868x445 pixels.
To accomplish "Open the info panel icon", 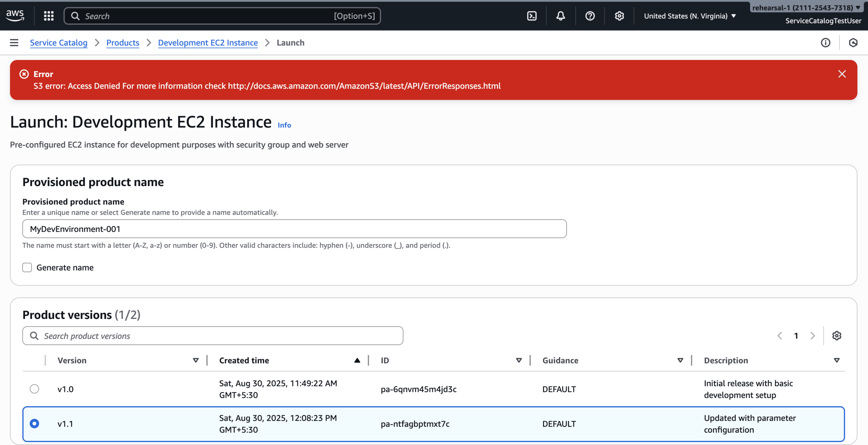I will (825, 43).
